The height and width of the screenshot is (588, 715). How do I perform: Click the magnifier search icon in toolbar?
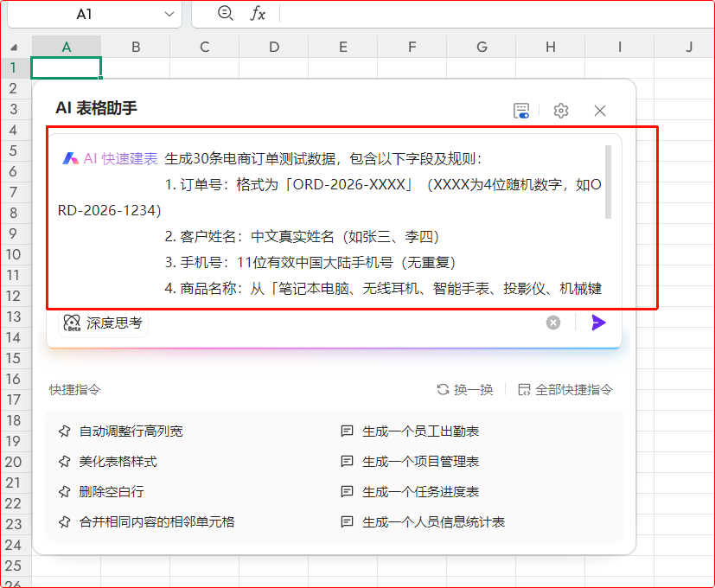224,14
